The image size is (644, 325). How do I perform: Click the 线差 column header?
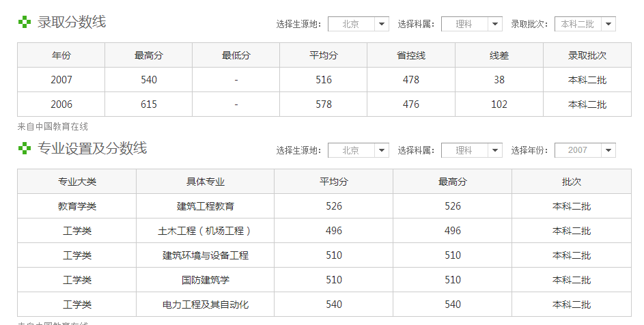(x=499, y=55)
